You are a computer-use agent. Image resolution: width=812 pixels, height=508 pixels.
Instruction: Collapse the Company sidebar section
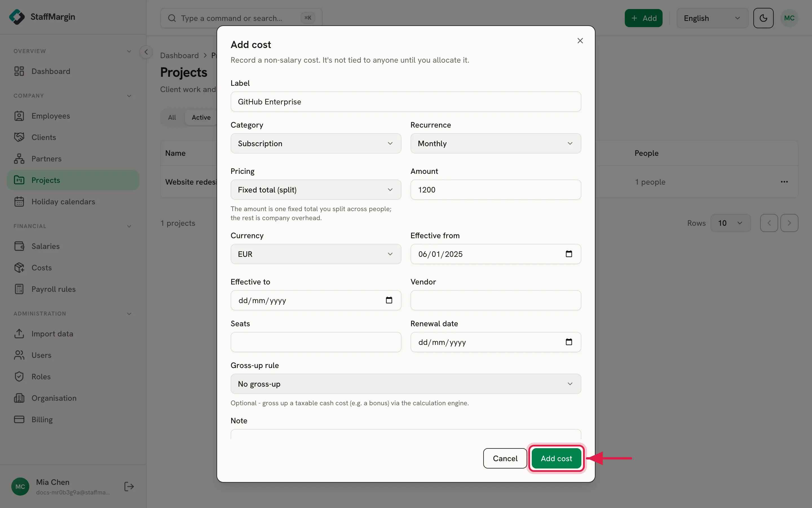coord(129,96)
